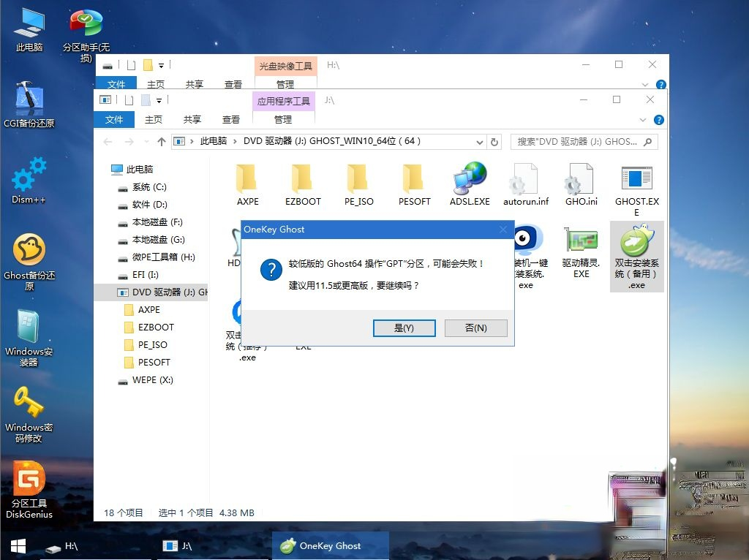
Task: Launch the Windows安装器 desktop icon
Action: (x=29, y=338)
